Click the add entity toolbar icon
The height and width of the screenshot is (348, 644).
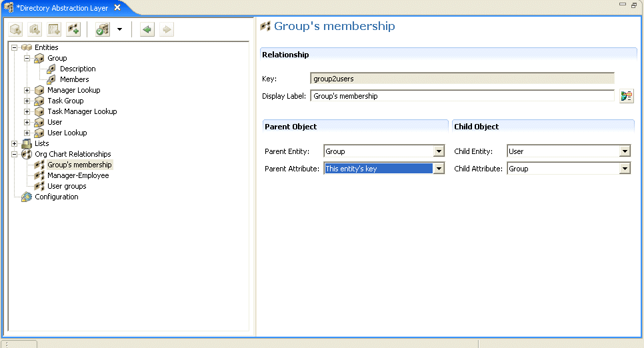15,30
